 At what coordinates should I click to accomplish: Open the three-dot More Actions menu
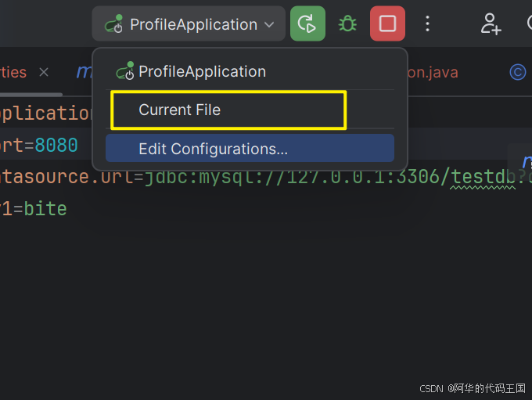point(427,23)
